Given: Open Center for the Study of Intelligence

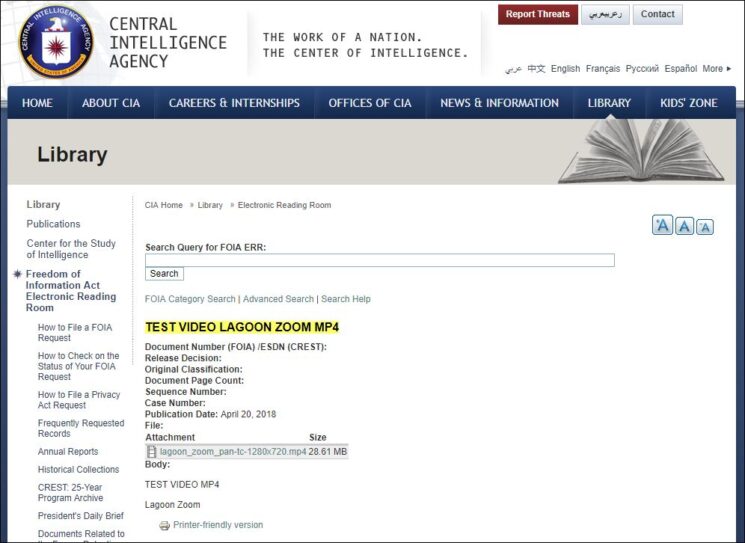Looking at the screenshot, I should 71,249.
